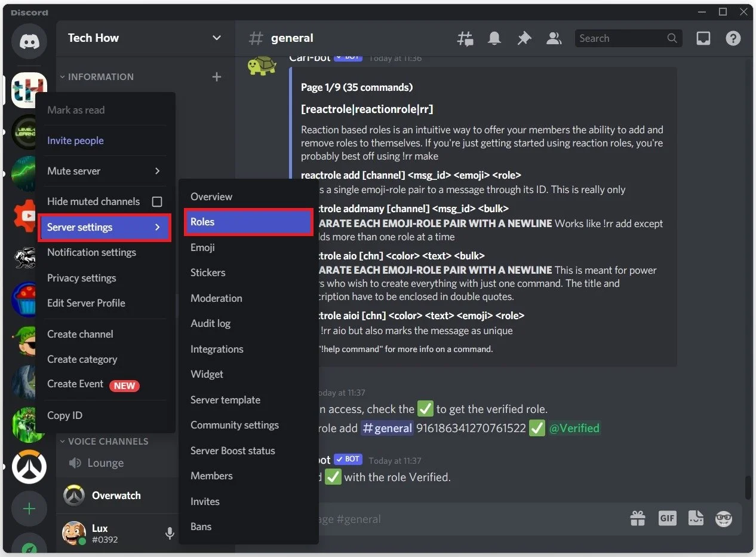Open Privacy settings
The height and width of the screenshot is (557, 756).
tap(105, 278)
